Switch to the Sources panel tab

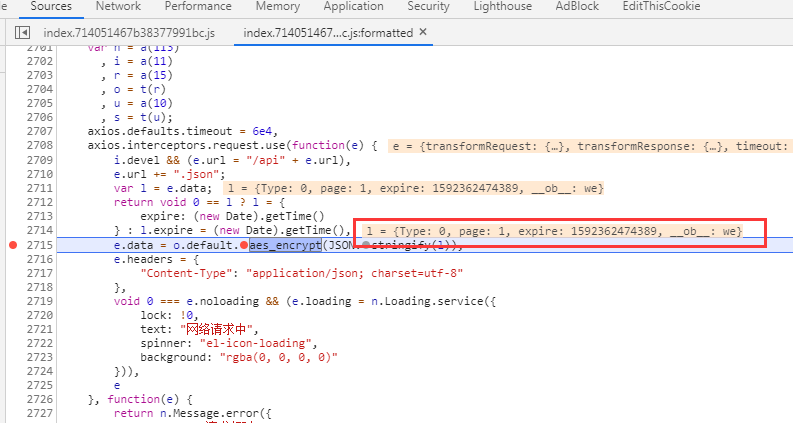[x=51, y=7]
